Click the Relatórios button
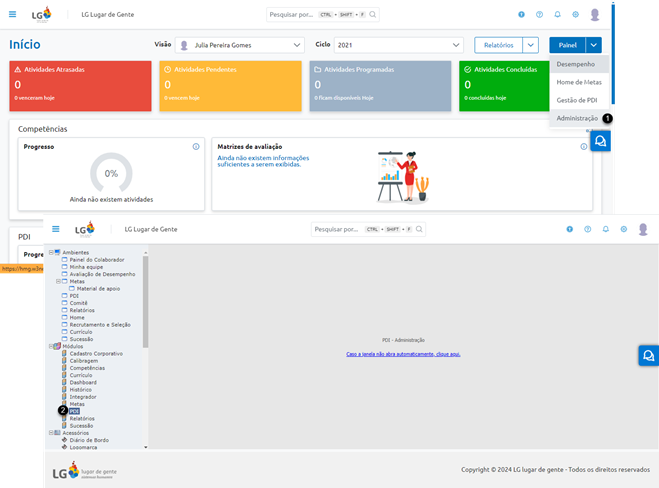The width and height of the screenshot is (659, 488). [498, 45]
